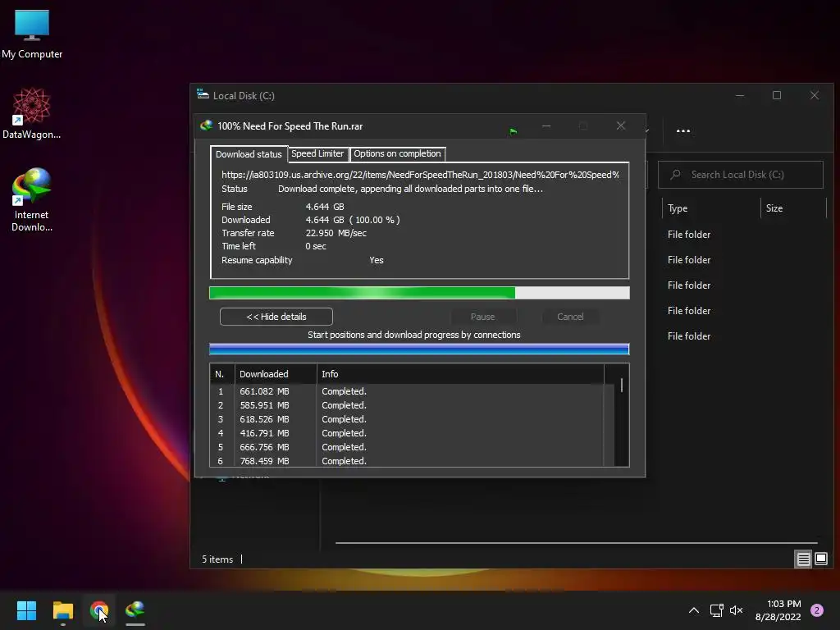The height and width of the screenshot is (630, 840).
Task: Click the Info column header
Action: point(460,374)
